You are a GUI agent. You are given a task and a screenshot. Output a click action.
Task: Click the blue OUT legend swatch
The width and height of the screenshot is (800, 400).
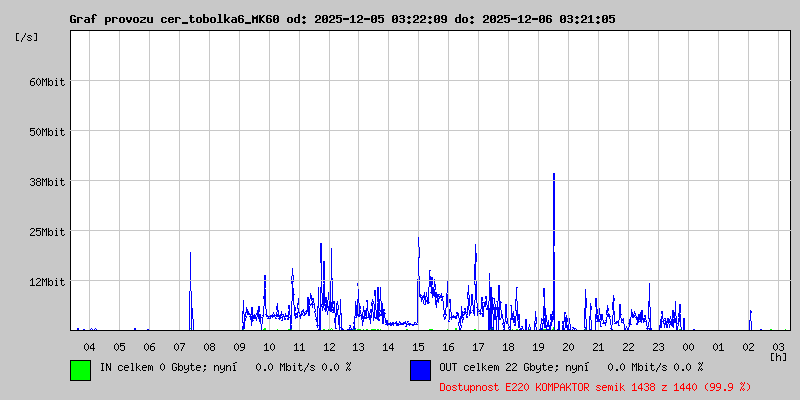(420, 370)
